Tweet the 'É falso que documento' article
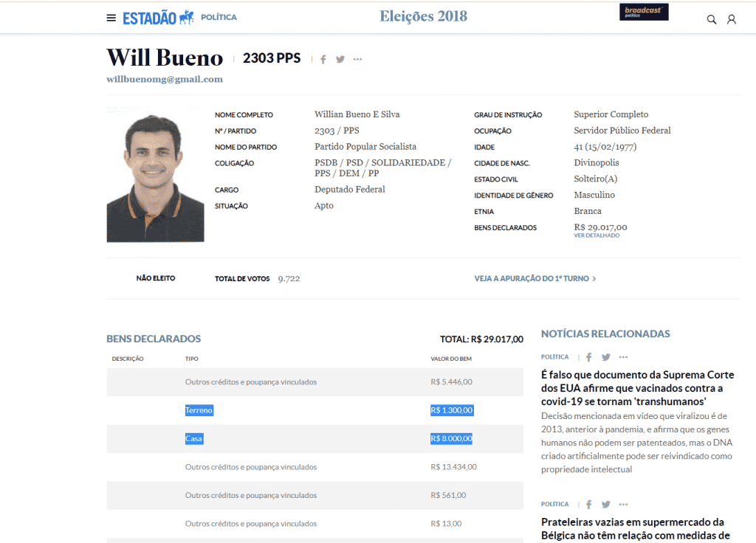Image resolution: width=756 pixels, height=543 pixels. (x=606, y=357)
